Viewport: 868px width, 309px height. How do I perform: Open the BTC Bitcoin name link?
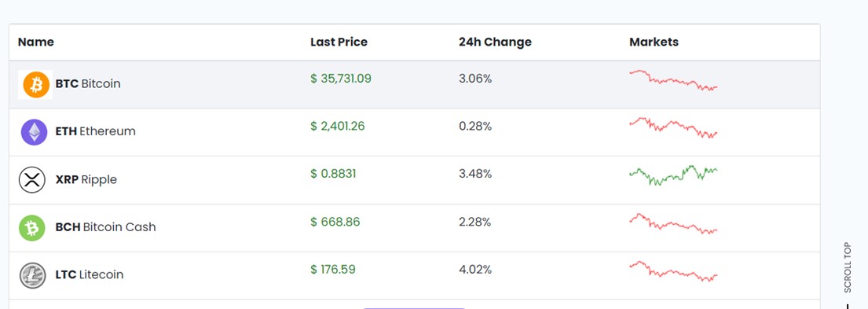[88, 83]
